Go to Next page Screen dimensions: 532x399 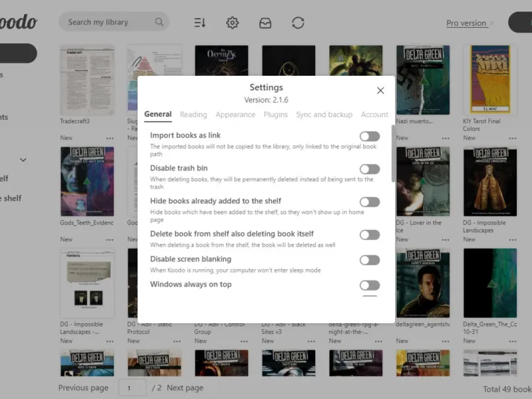tap(185, 388)
